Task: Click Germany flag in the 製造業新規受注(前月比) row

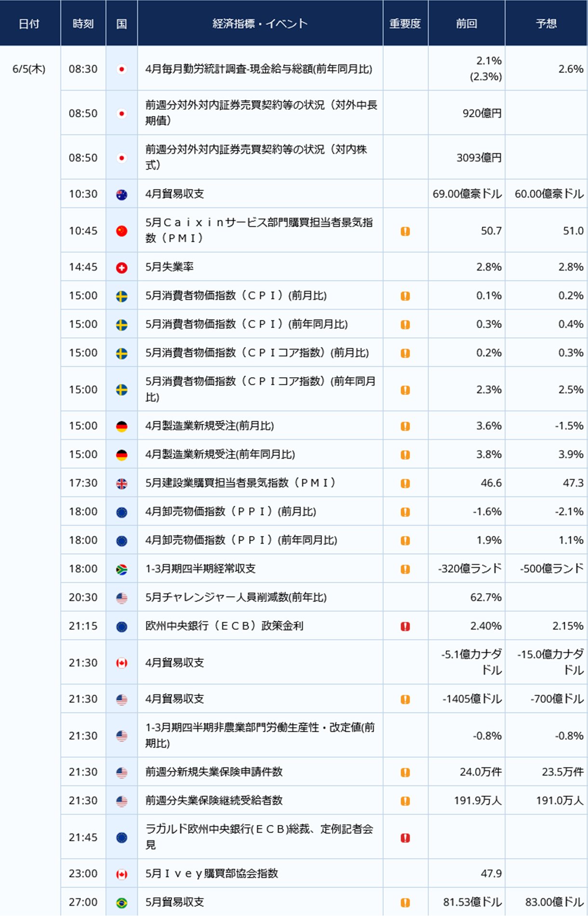Action: [x=121, y=426]
